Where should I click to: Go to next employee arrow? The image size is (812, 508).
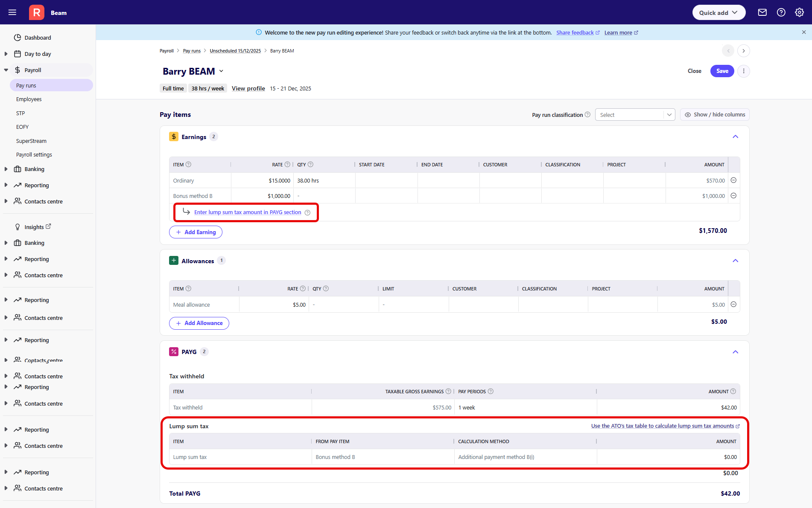coord(743,51)
